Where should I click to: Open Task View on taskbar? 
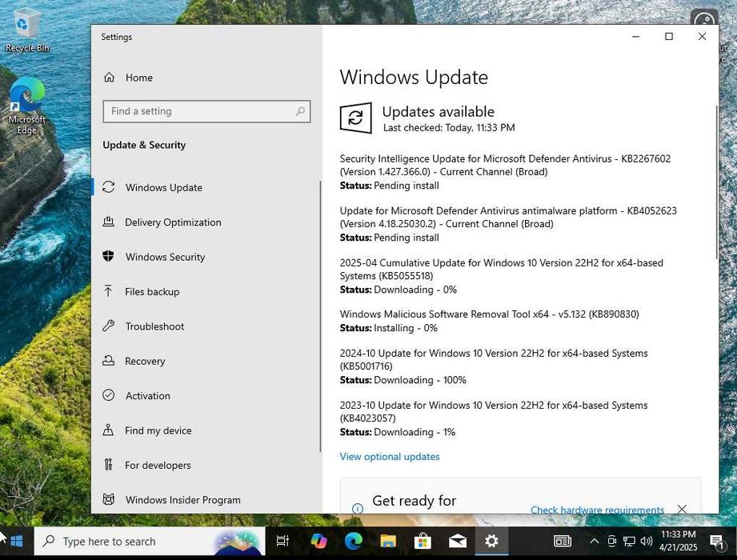click(282, 542)
